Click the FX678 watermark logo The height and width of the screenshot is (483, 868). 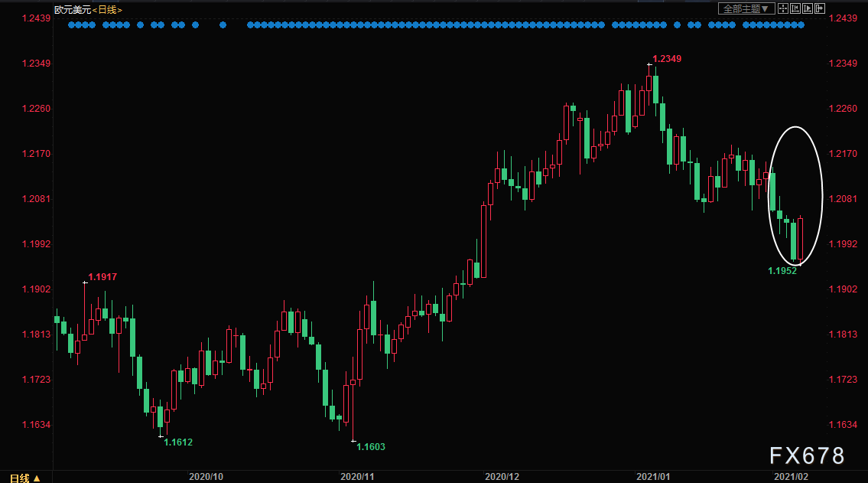tap(806, 456)
